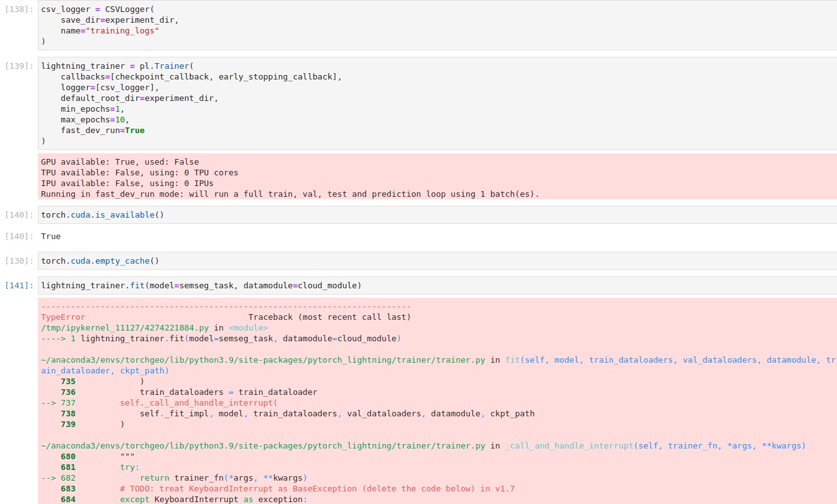Viewport: 837px width, 504px height.
Task: Click the 'max_epochs=10' argument line
Action: [95, 120]
